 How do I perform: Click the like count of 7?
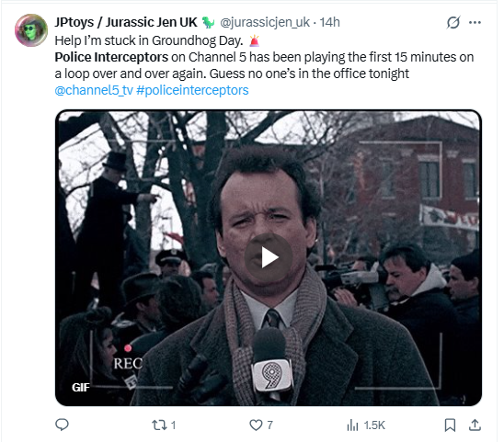[x=270, y=425]
